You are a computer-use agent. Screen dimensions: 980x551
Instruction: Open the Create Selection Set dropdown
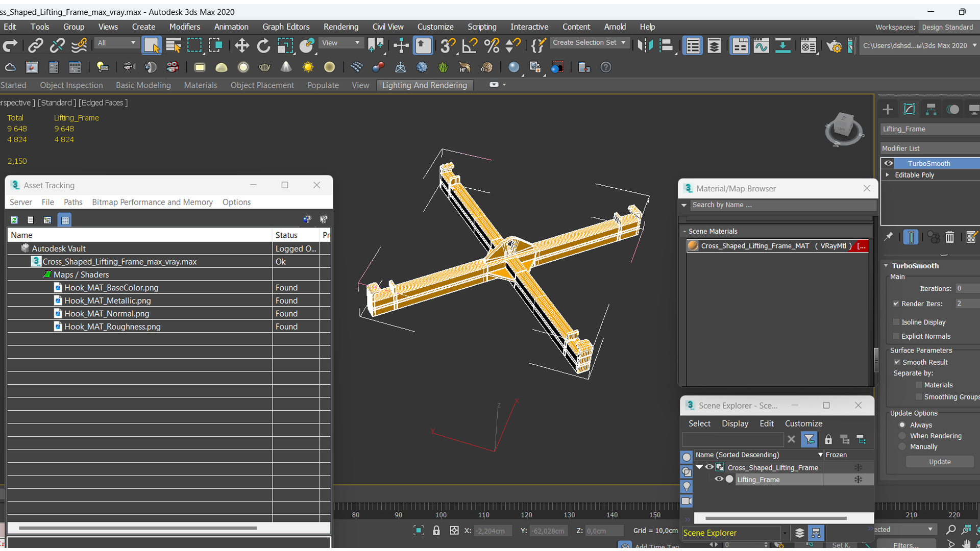click(x=590, y=43)
